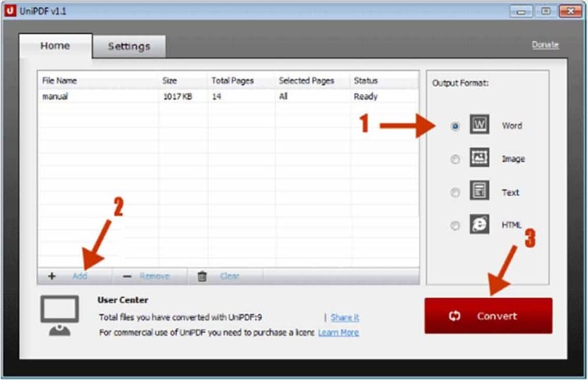Open the Home tab
This screenshot has height=380, width=588.
55,46
